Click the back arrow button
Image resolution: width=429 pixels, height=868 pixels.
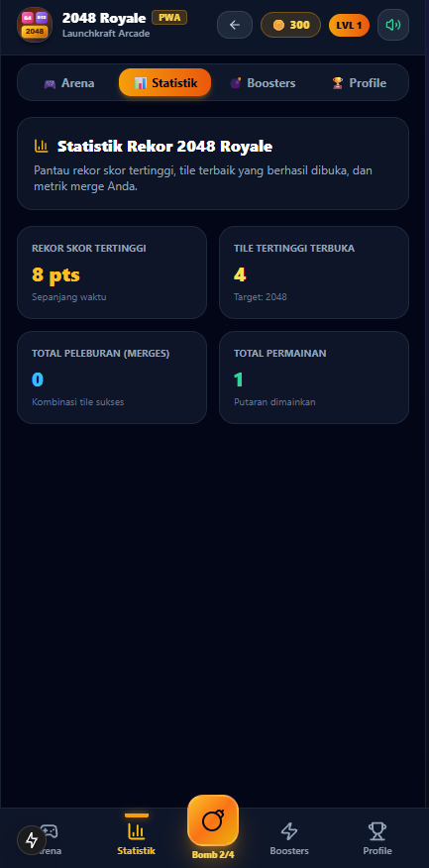point(235,25)
